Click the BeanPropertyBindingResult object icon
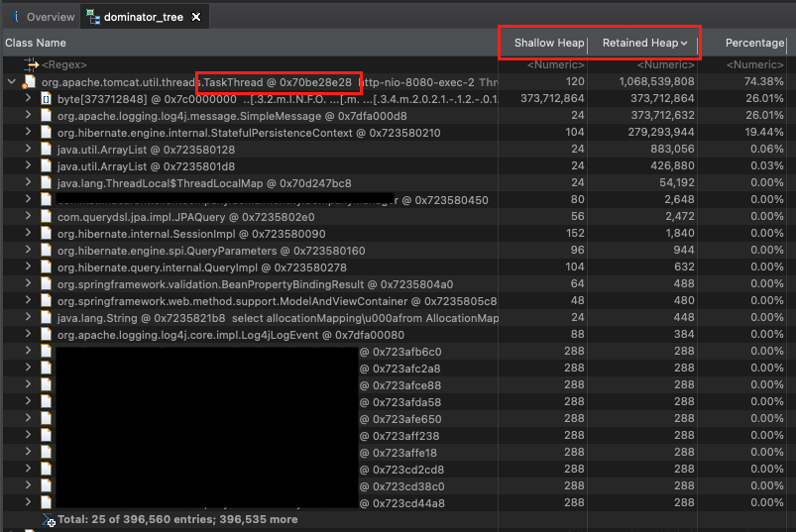Screen dimensions: 796x532 [x=47, y=283]
